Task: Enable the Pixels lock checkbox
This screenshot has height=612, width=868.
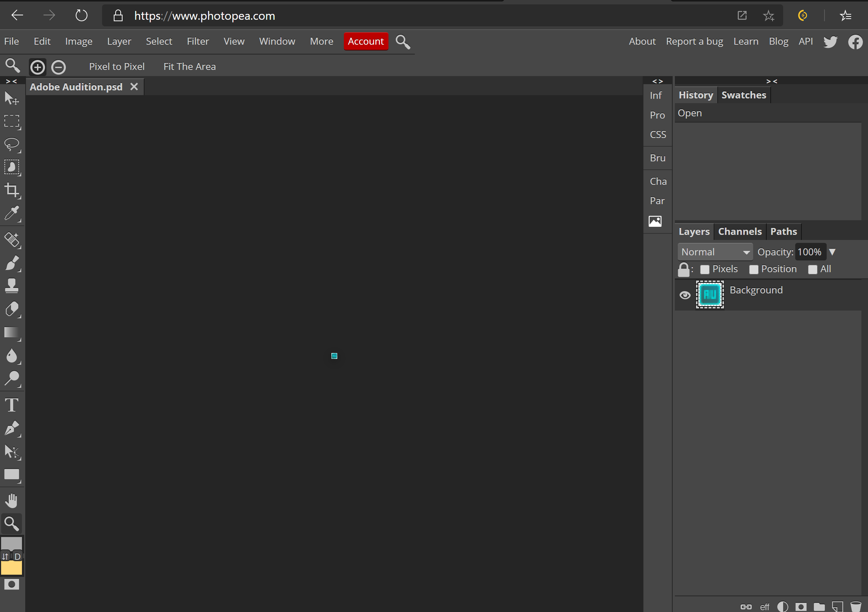Action: click(705, 269)
